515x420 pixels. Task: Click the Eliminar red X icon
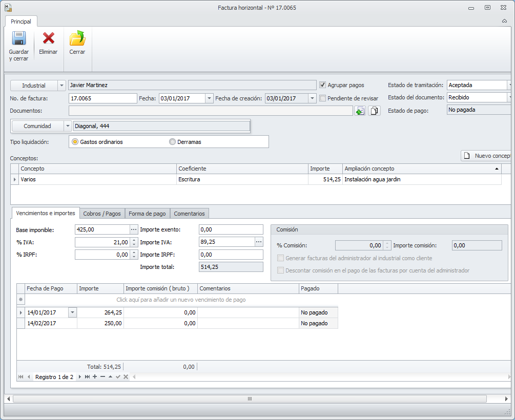(x=48, y=39)
